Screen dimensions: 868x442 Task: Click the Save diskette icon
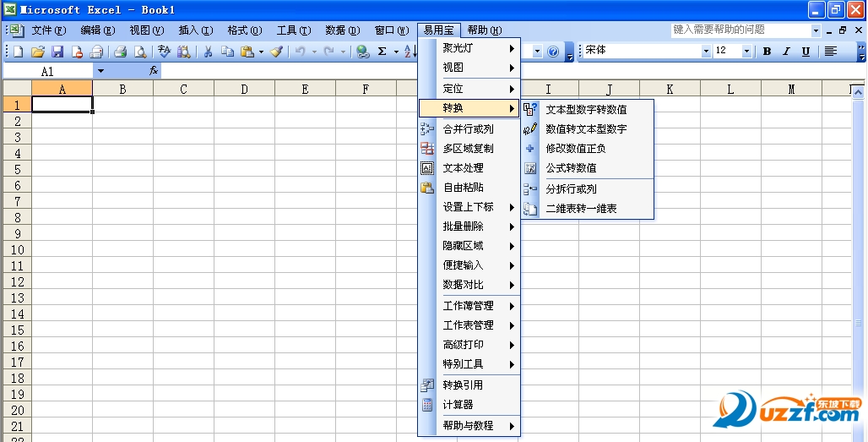(x=57, y=52)
